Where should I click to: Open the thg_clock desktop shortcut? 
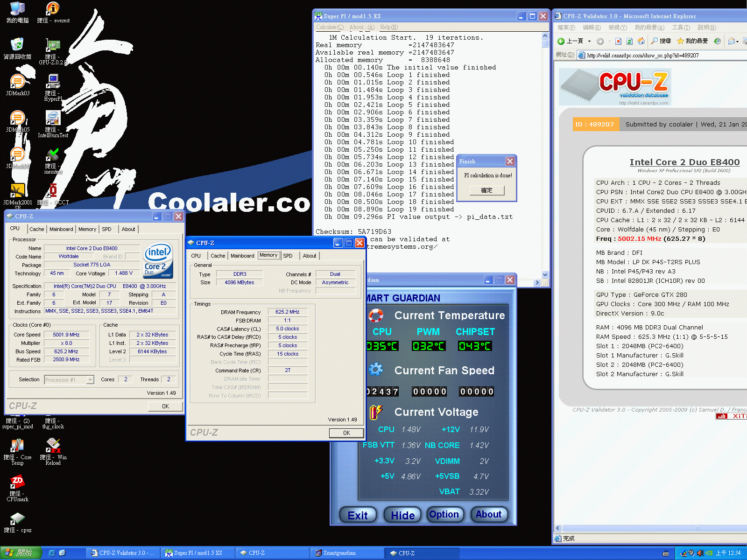pos(53,422)
